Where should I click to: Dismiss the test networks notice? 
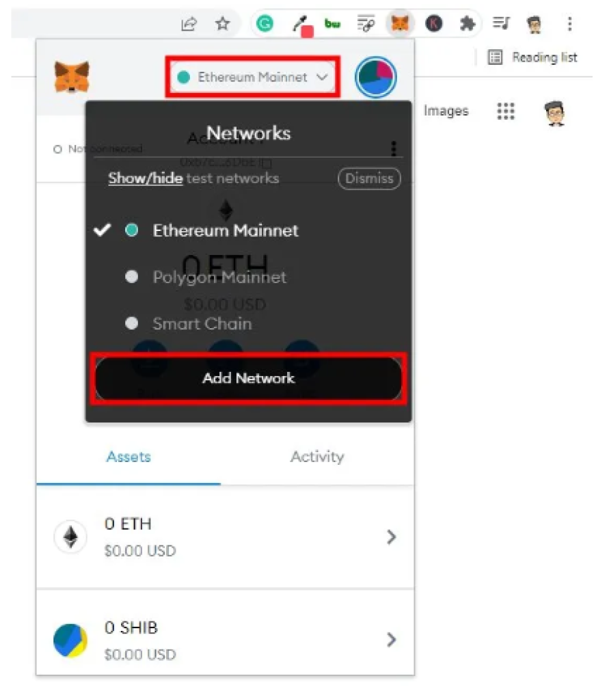[370, 178]
